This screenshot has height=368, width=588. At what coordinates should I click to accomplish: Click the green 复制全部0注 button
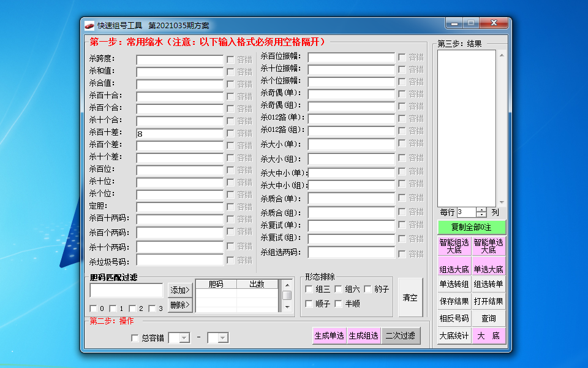(x=472, y=227)
